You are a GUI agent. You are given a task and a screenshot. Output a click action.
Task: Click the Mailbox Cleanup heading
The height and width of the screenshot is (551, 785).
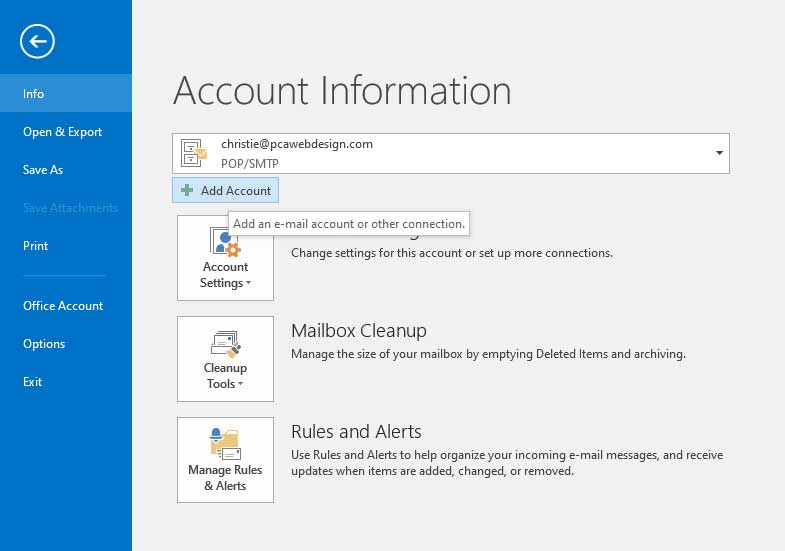359,331
